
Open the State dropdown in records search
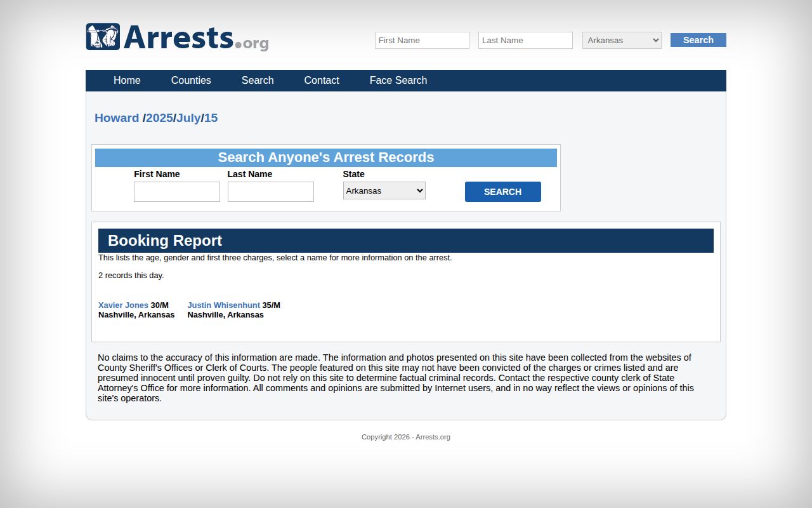[384, 190]
